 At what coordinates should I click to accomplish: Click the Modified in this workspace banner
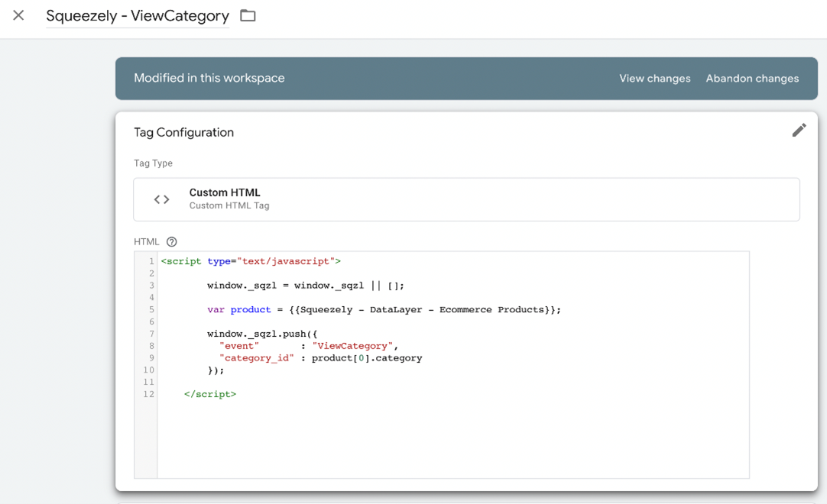click(209, 78)
